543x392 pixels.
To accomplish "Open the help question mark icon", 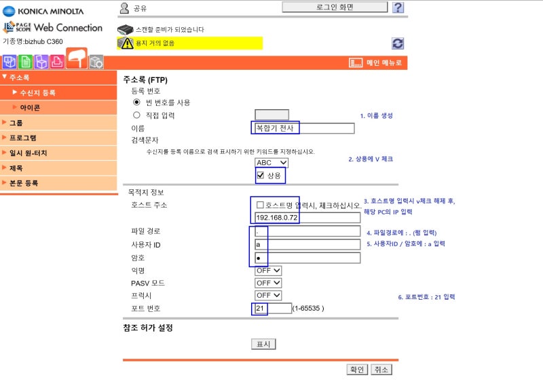I will 398,7.
